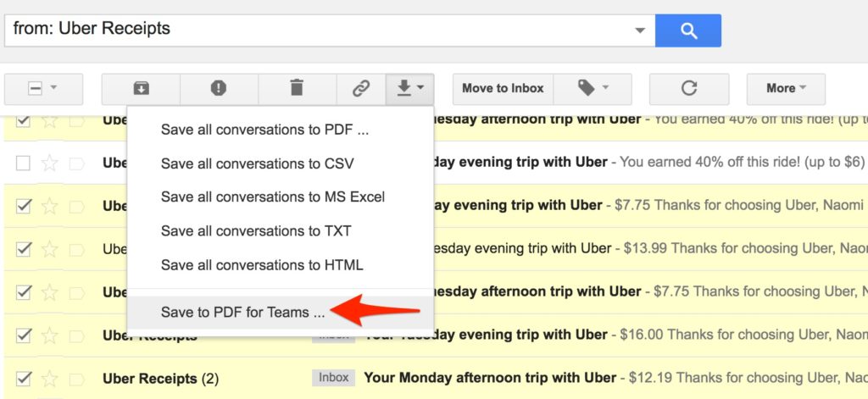This screenshot has height=399, width=868.
Task: Open the select-all checkbox dropdown
Action: pos(43,89)
